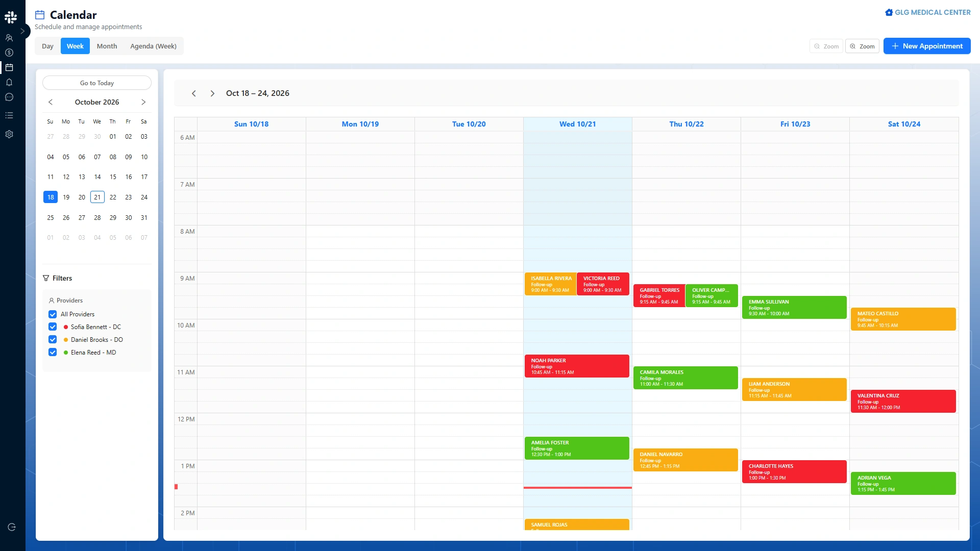Toggle the Daniel Brooks - DO checkbox
980x551 pixels.
click(x=53, y=340)
